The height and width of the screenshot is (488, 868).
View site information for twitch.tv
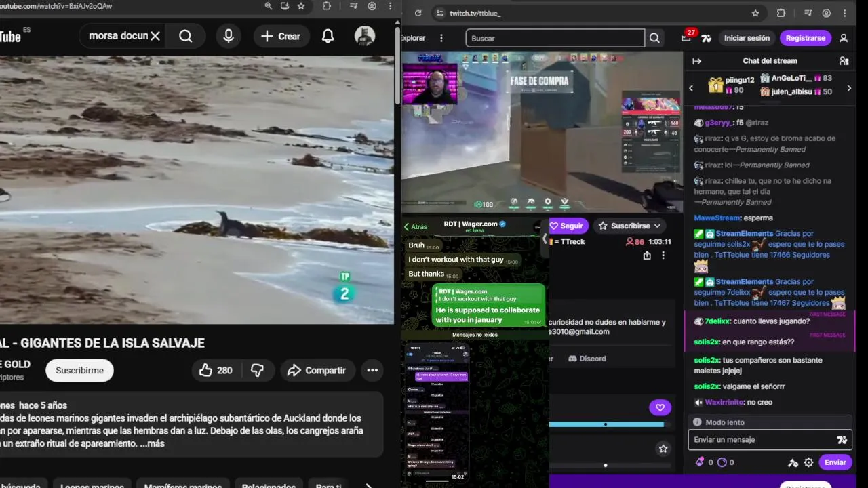[x=439, y=13]
